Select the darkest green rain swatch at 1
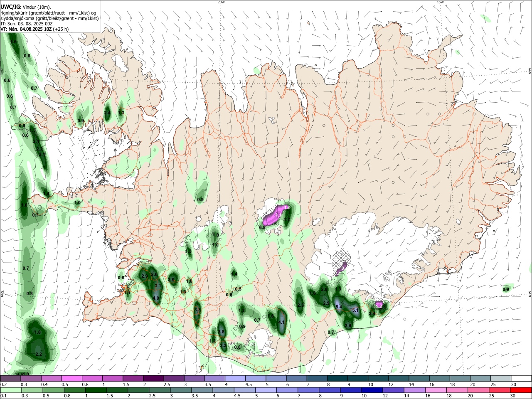The height and width of the screenshot is (399, 532). (x=96, y=390)
